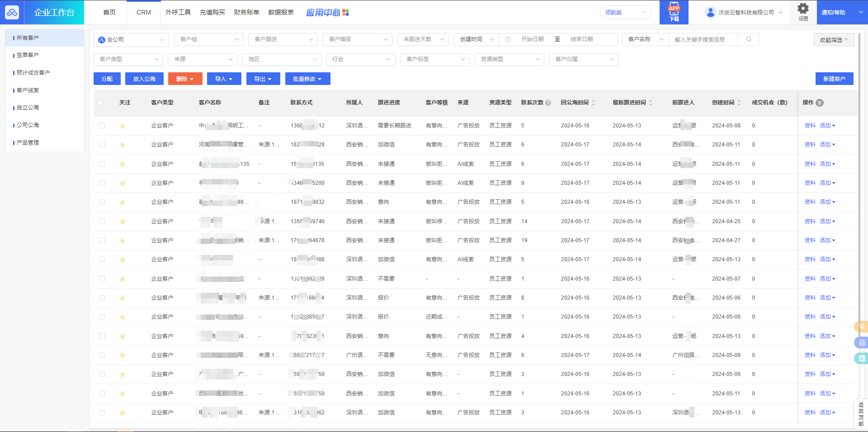Open the 全公司 dropdown
This screenshot has height=432, width=868.
[x=131, y=40]
